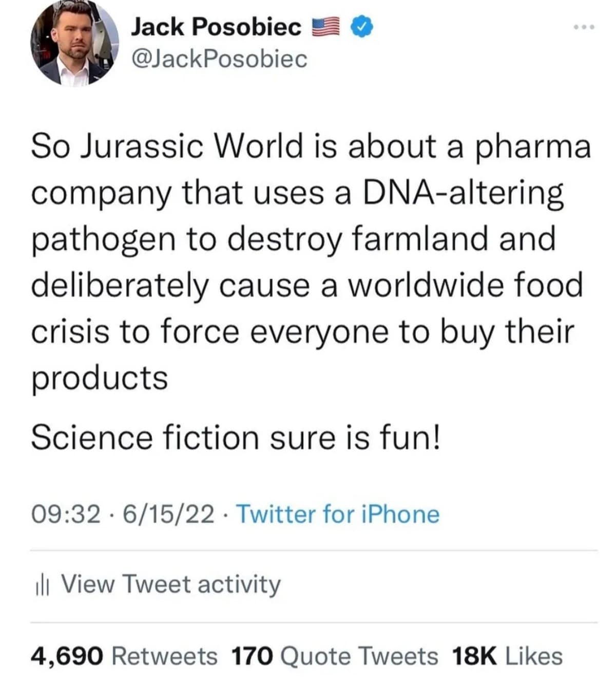This screenshot has height=677, width=616.
Task: Click the 6/15/22 date
Action: click(x=168, y=514)
